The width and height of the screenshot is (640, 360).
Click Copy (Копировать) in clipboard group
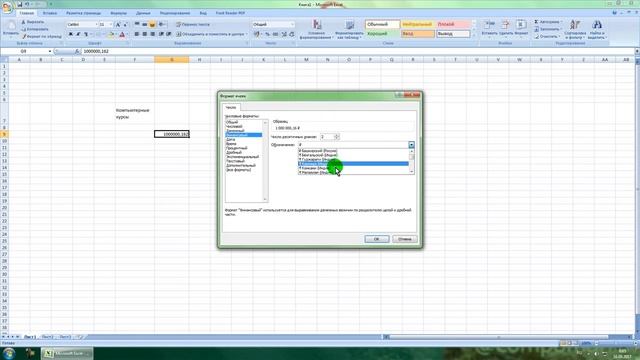coord(35,29)
